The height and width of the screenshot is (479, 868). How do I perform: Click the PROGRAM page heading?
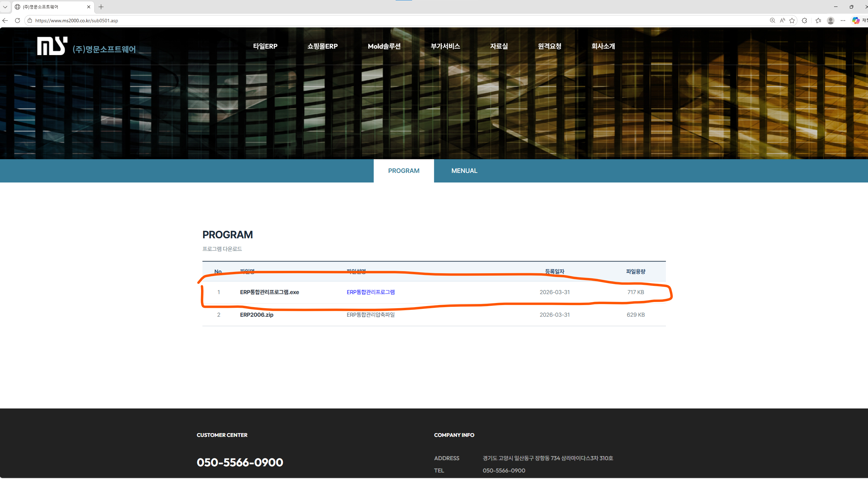click(x=227, y=235)
